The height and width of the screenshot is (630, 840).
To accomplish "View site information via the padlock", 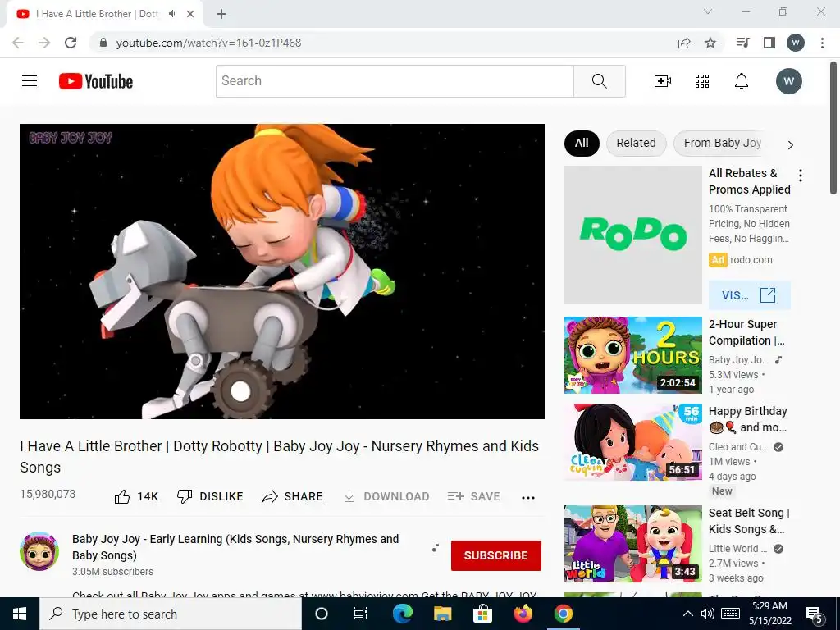I will point(103,43).
